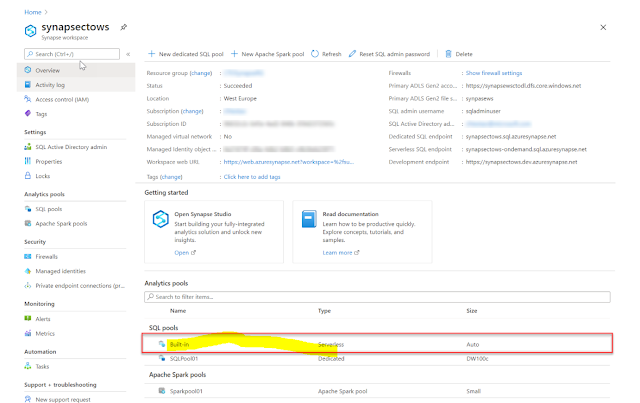Go to Tags in sidebar

[41, 114]
